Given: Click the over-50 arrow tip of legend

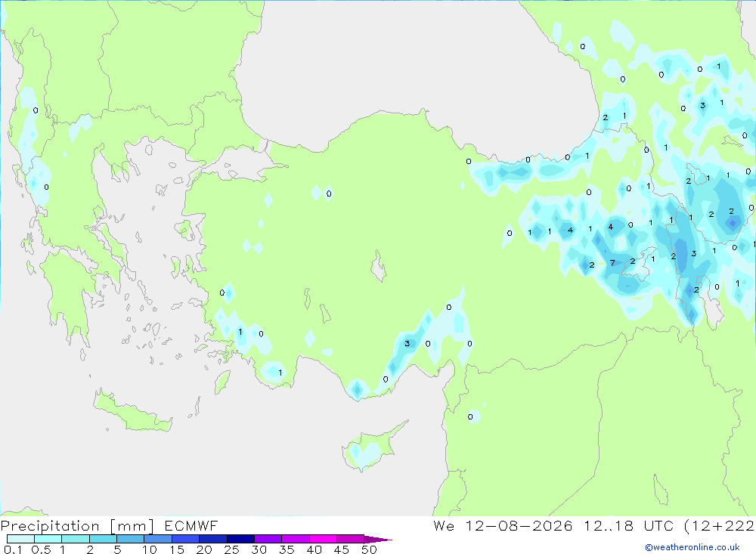Looking at the screenshot, I should [379, 540].
